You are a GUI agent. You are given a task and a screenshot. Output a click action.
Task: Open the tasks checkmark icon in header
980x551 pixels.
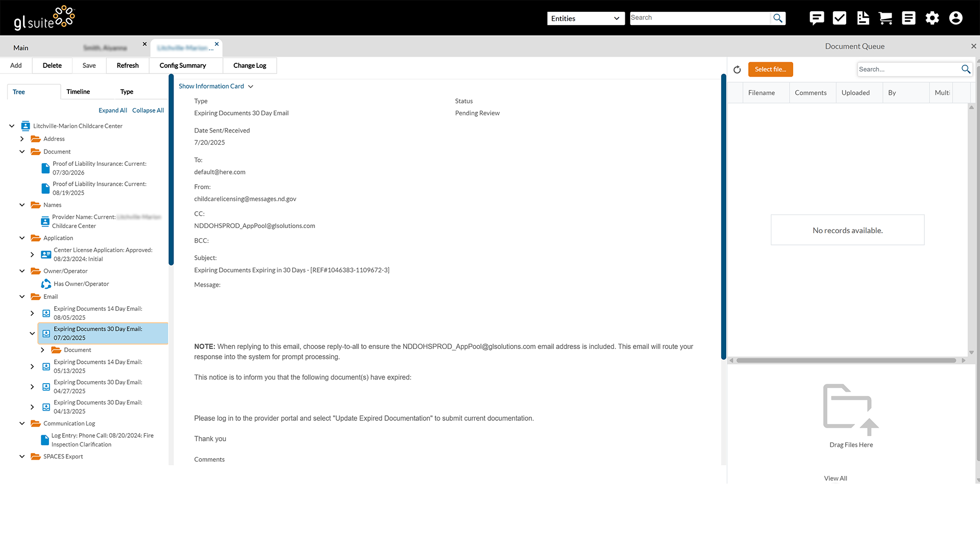pyautogui.click(x=840, y=18)
